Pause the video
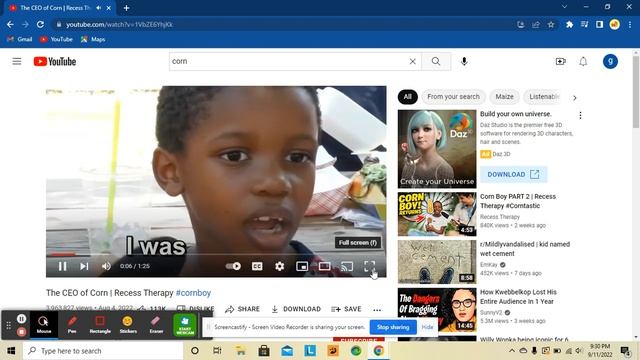640x360 pixels. (x=62, y=266)
